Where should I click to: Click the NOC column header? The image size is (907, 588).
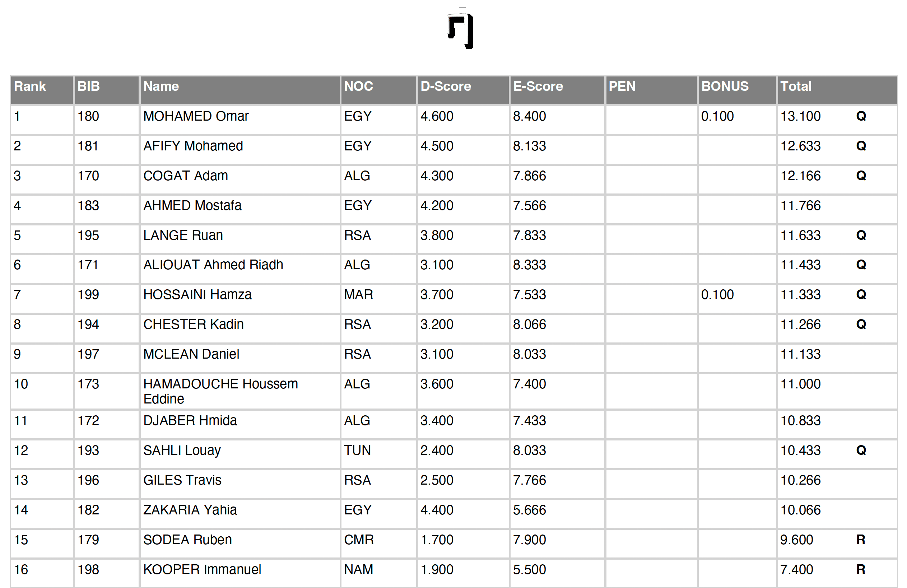pos(358,87)
